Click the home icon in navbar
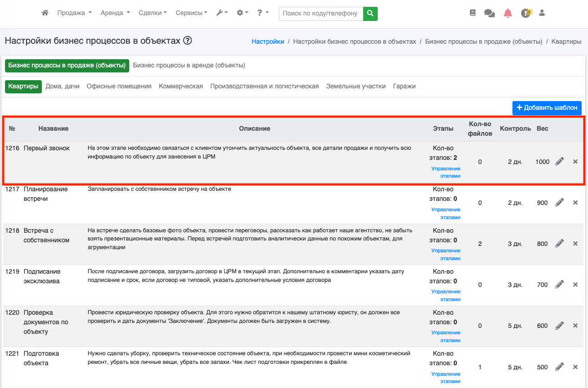 pyautogui.click(x=45, y=13)
